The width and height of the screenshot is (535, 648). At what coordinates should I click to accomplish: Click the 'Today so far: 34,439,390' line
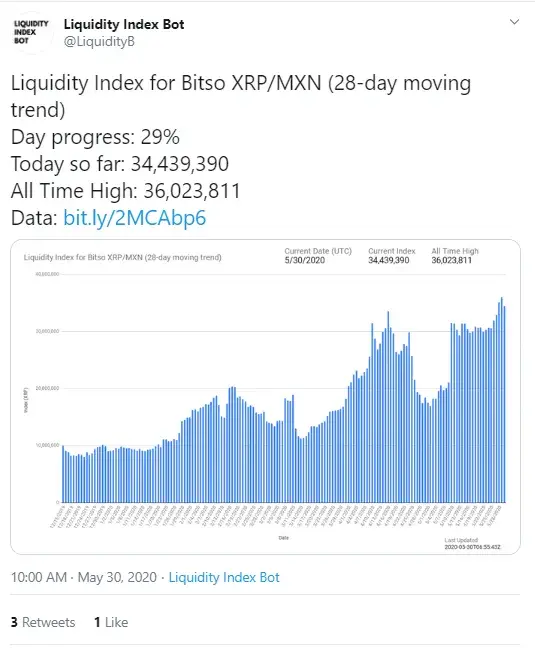pos(120,164)
